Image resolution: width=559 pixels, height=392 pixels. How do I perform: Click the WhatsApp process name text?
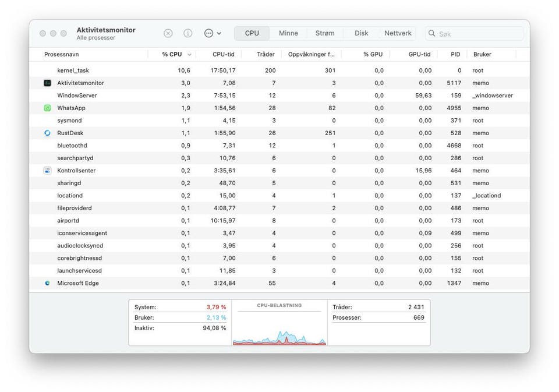pyautogui.click(x=71, y=108)
